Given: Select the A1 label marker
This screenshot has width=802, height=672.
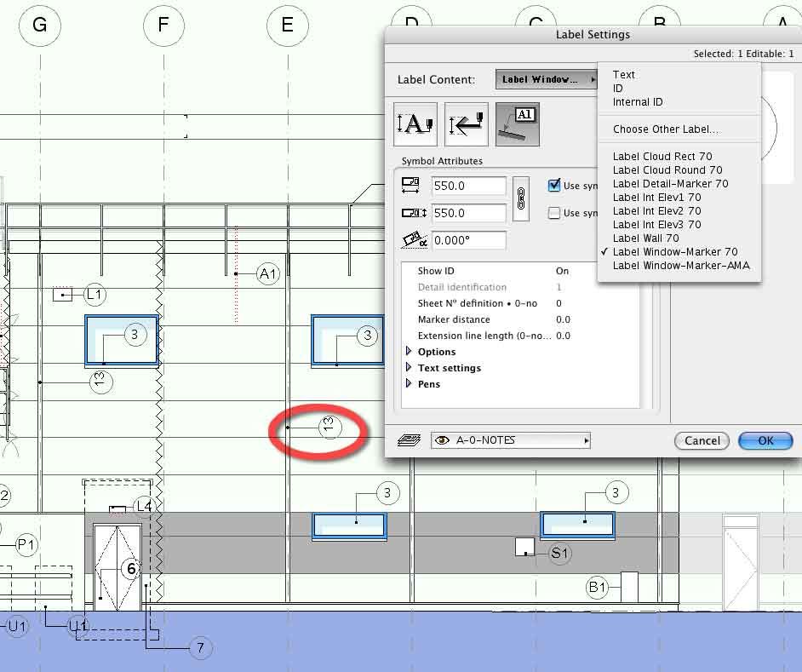Looking at the screenshot, I should pos(268,273).
